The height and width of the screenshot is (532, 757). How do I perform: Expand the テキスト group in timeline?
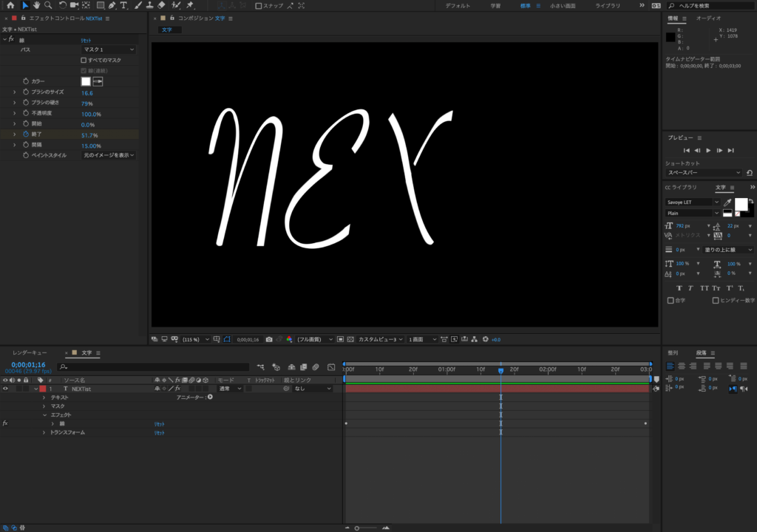pyautogui.click(x=44, y=398)
